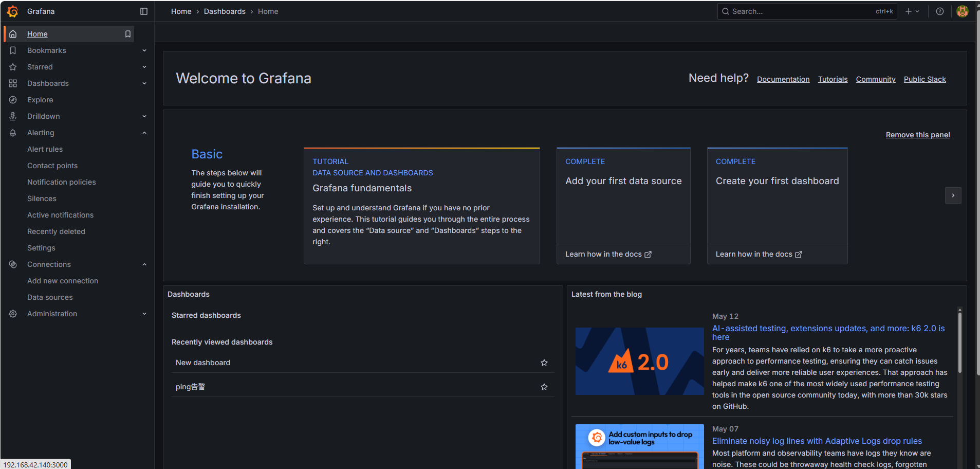The width and height of the screenshot is (980, 469).
Task: Expand the Dashboards section chevron
Action: tap(144, 83)
